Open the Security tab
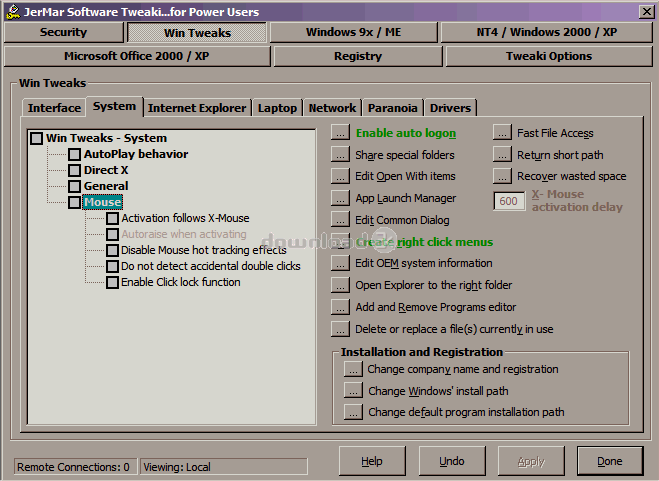The height and width of the screenshot is (481, 659). pos(63,32)
